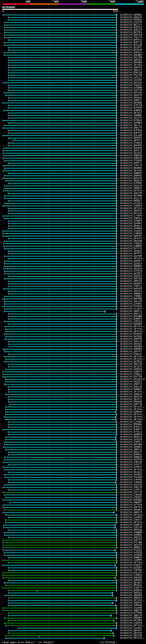The width and height of the screenshot is (146, 644).
Task: Open hit UniRef100_A8HQ81
Action: 131,15
